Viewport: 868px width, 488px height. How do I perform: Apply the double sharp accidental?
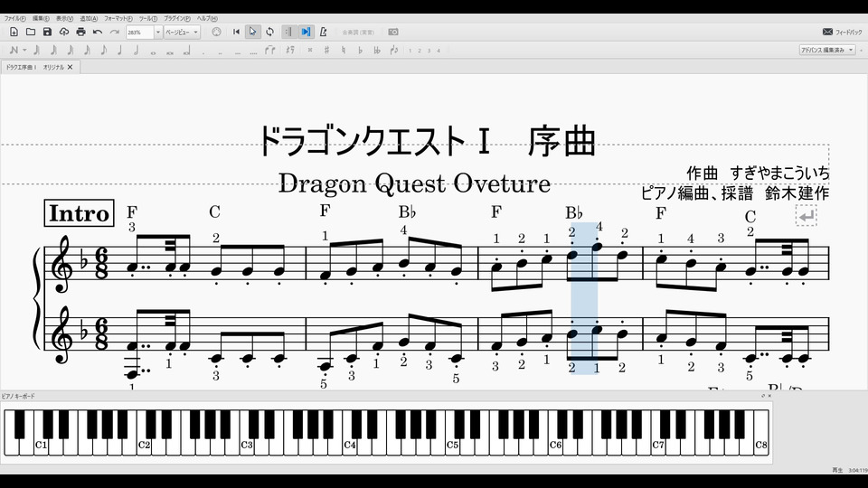coord(310,51)
